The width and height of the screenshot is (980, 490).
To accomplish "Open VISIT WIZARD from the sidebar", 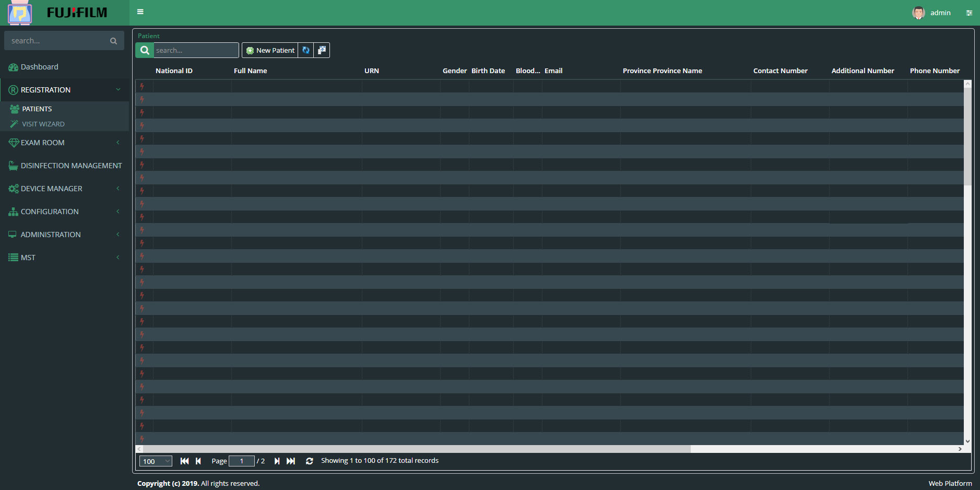I will [x=43, y=124].
